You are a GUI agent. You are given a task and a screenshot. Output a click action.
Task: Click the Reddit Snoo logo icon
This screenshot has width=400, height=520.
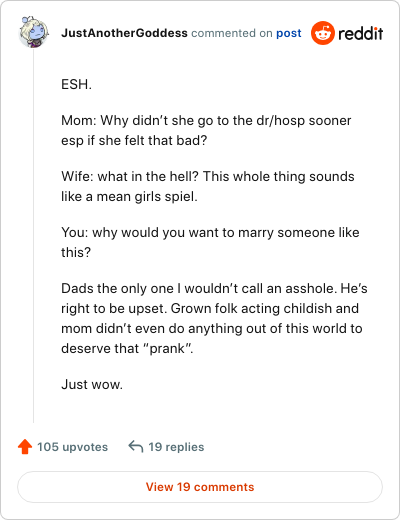click(323, 33)
